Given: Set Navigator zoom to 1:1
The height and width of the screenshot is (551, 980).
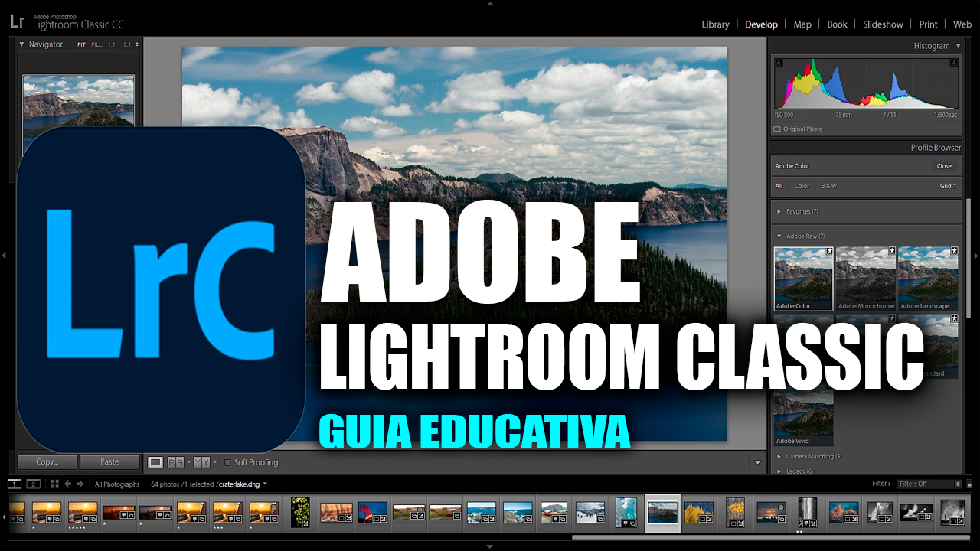Looking at the screenshot, I should point(112,44).
